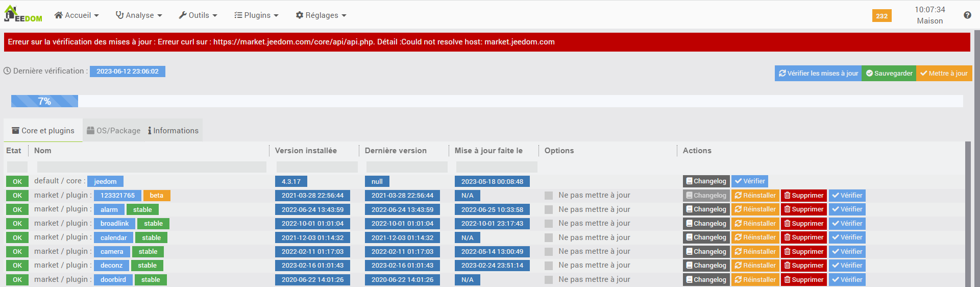Click the Maison object label
The height and width of the screenshot is (287, 980).
point(930,21)
